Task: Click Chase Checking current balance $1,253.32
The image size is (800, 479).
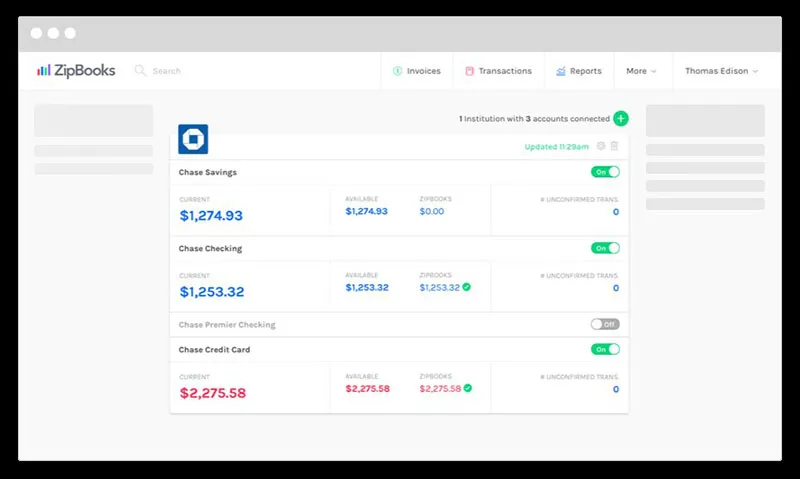Action: [x=212, y=292]
